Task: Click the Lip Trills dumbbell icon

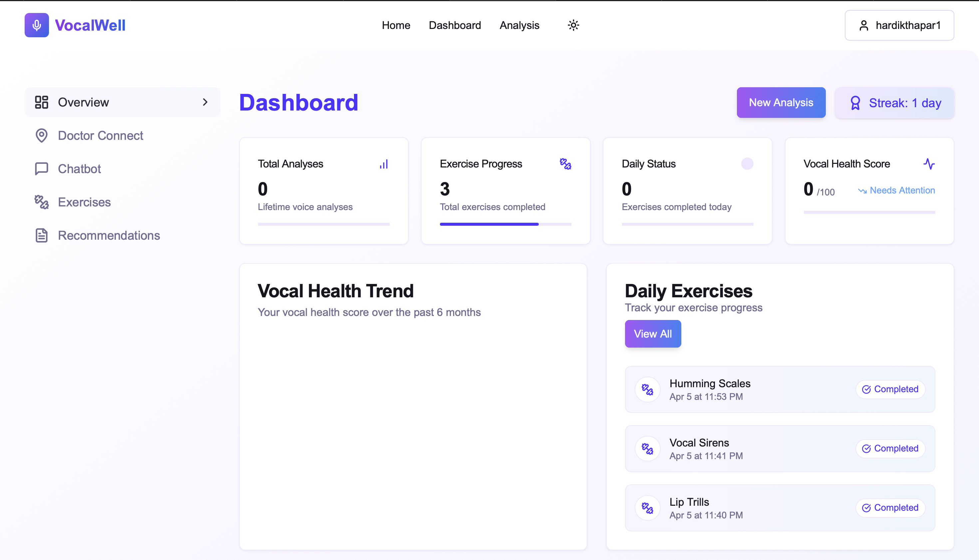Action: coord(647,508)
